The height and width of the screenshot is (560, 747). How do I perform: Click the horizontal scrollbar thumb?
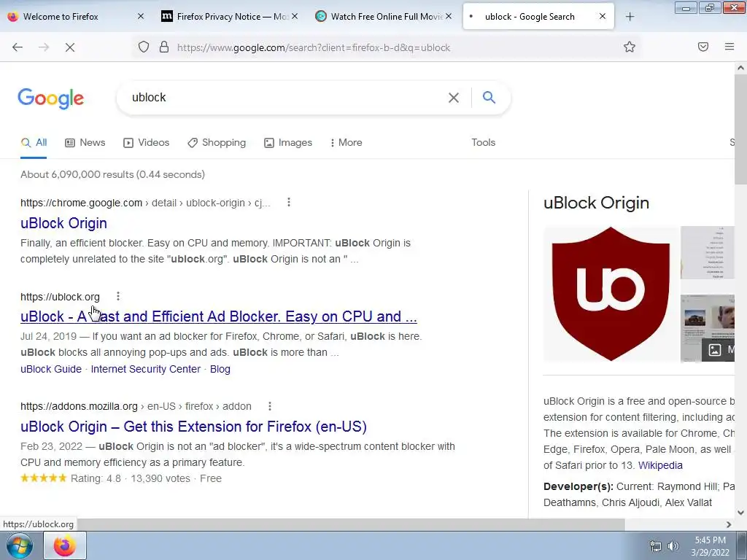tap(350, 524)
